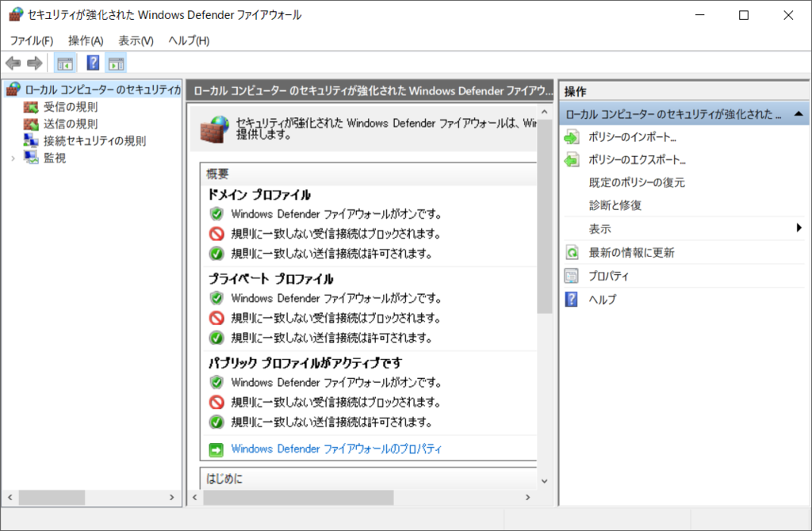
Task: Click the root node firewall icon in tree
Action: click(13, 90)
